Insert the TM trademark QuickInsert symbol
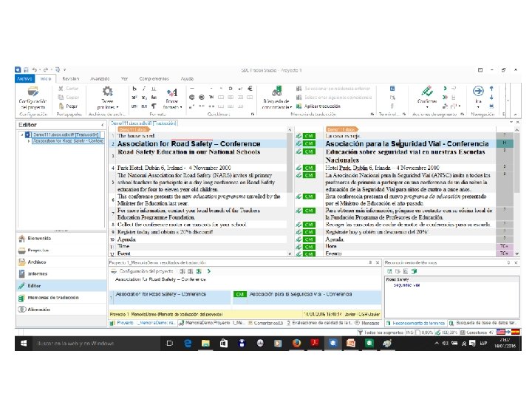 (x=211, y=98)
